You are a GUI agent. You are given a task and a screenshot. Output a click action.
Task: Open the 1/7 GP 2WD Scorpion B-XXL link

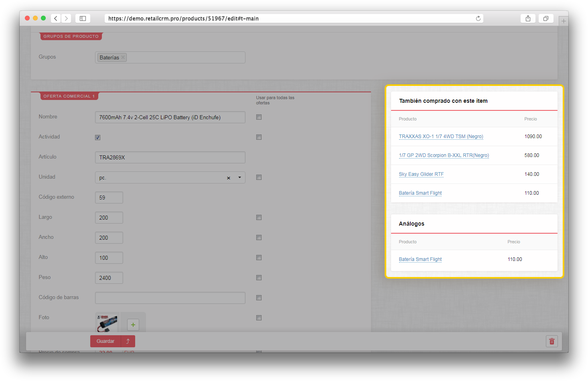point(444,155)
